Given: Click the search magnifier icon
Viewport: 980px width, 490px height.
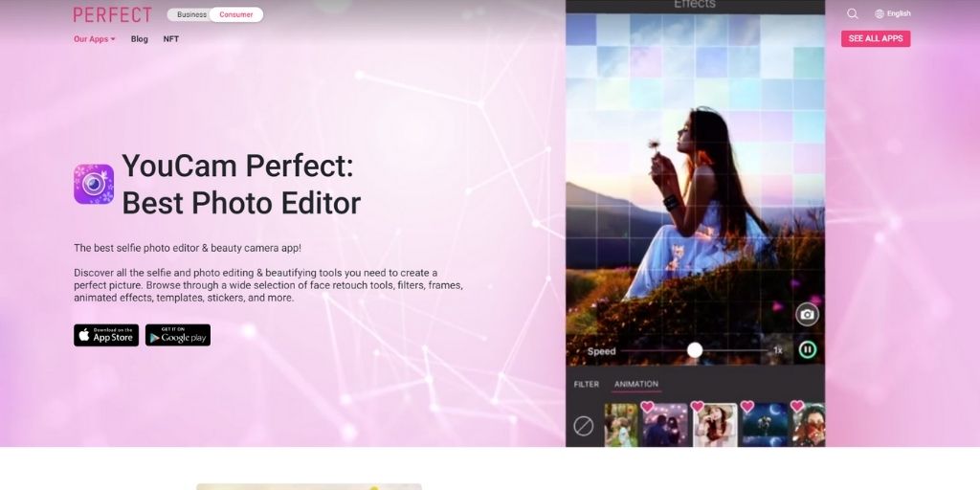Looking at the screenshot, I should coord(853,13).
